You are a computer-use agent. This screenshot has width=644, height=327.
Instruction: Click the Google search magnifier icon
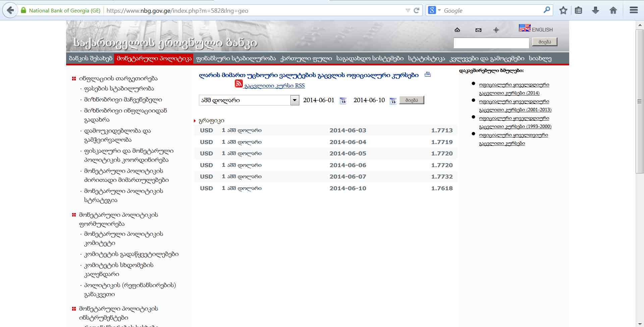coord(547,10)
